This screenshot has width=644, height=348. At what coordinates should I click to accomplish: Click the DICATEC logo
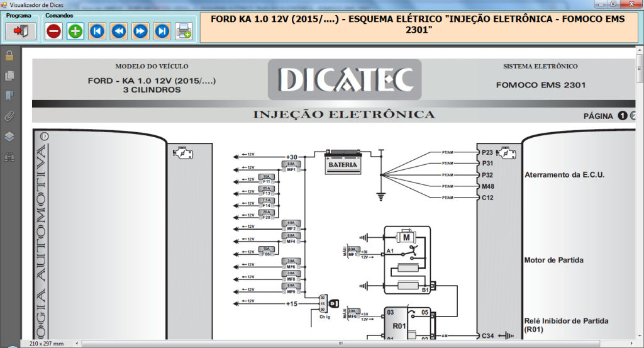coord(345,80)
